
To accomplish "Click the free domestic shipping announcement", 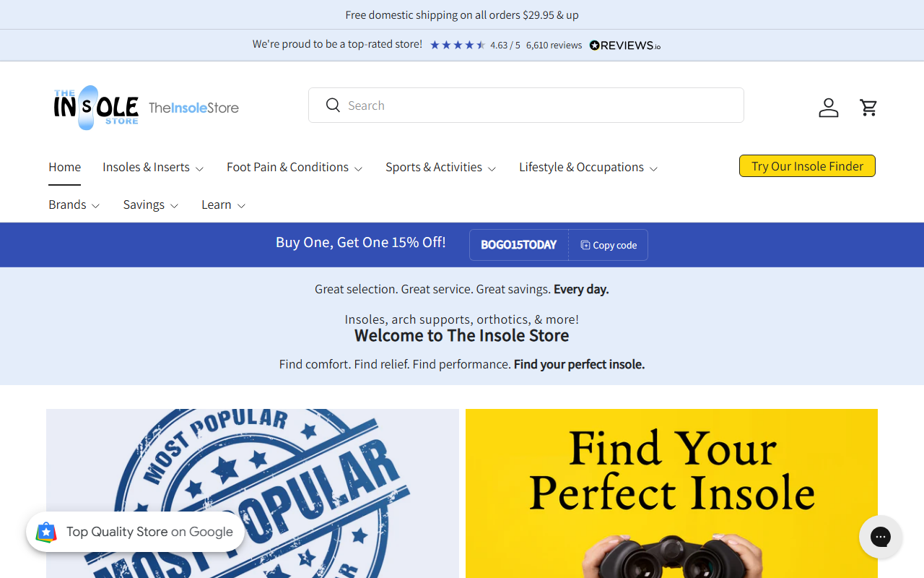I will click(462, 14).
